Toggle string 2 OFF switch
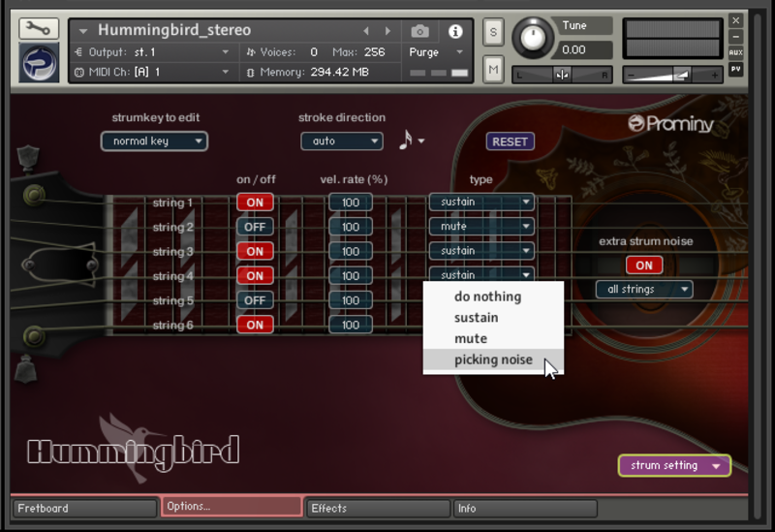Image resolution: width=775 pixels, height=532 pixels. click(x=255, y=227)
